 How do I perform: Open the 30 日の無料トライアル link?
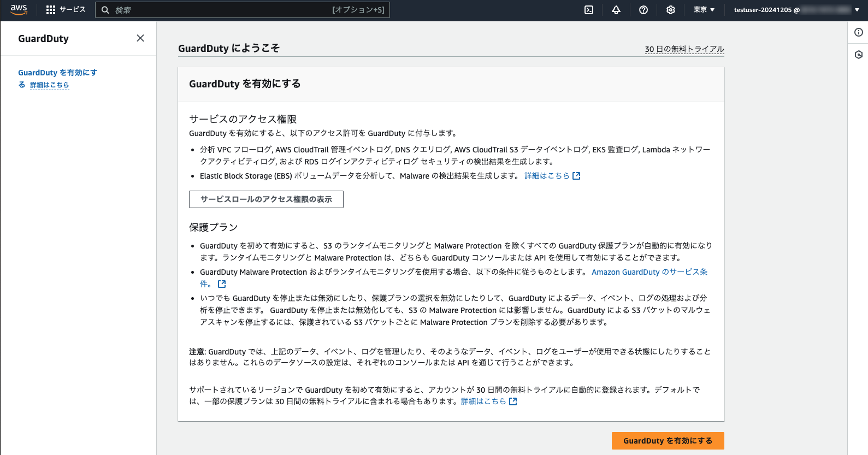[x=684, y=49]
